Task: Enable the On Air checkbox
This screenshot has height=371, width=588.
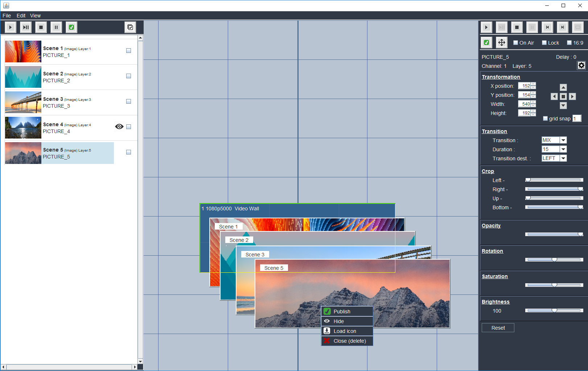Action: pyautogui.click(x=515, y=43)
